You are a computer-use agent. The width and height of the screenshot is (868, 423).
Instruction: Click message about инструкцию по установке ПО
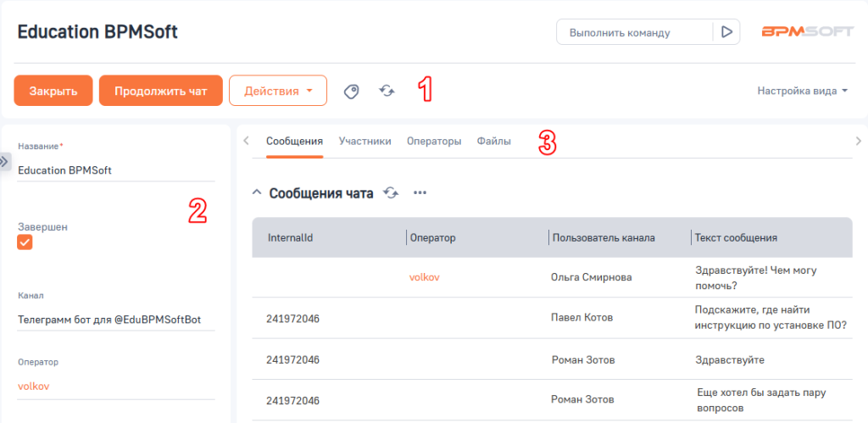tap(771, 318)
